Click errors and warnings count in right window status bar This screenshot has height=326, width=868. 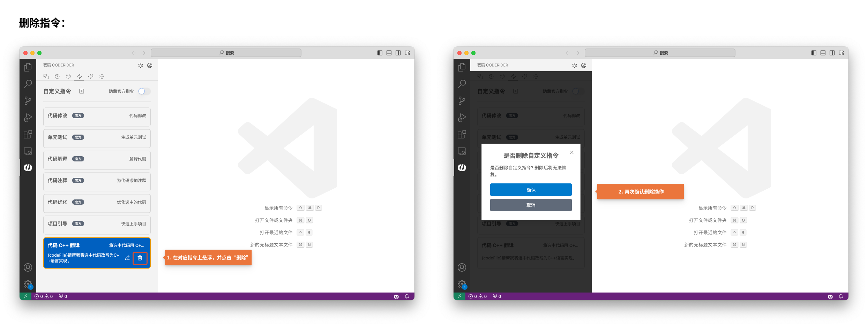pyautogui.click(x=478, y=296)
